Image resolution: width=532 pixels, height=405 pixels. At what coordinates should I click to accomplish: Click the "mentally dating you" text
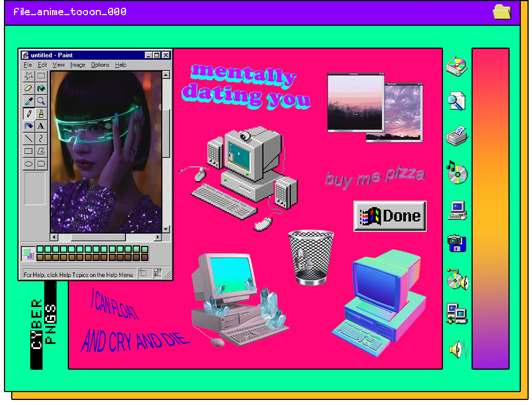click(246, 86)
